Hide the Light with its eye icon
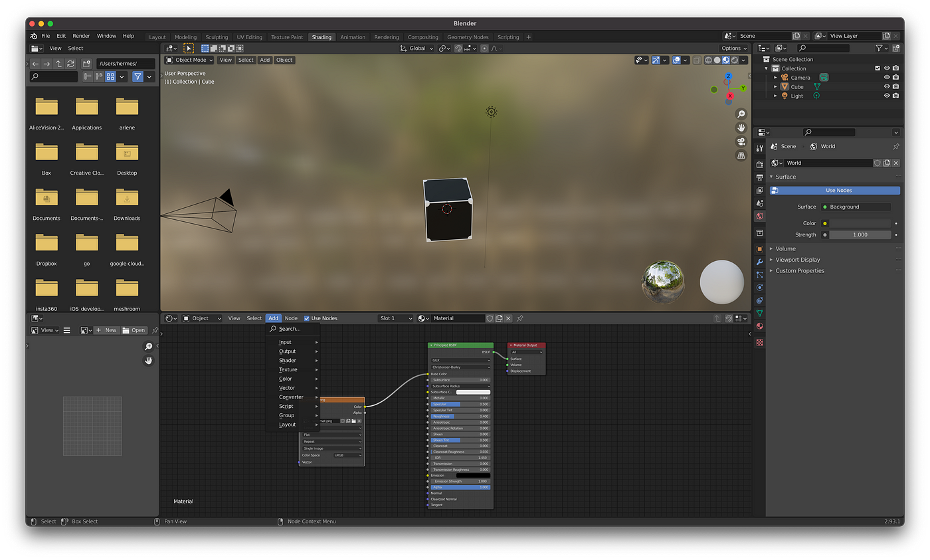Image resolution: width=930 pixels, height=560 pixels. coord(886,96)
